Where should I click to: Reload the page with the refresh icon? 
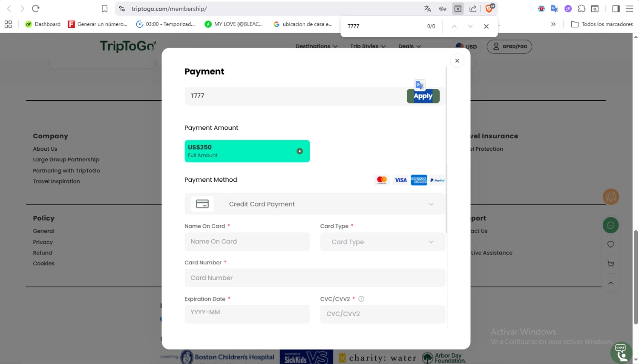(x=36, y=9)
